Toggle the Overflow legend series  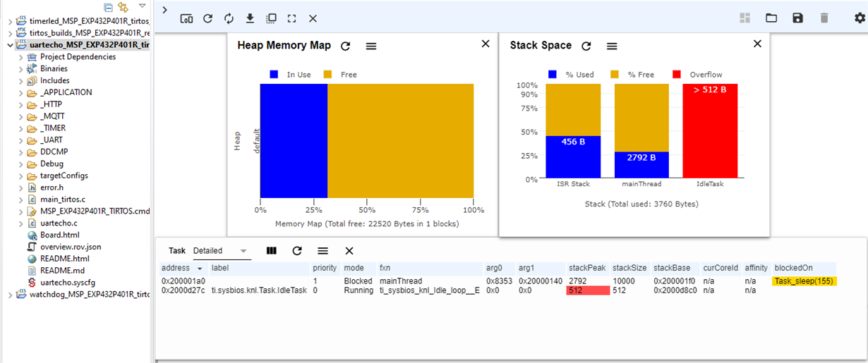tap(697, 75)
